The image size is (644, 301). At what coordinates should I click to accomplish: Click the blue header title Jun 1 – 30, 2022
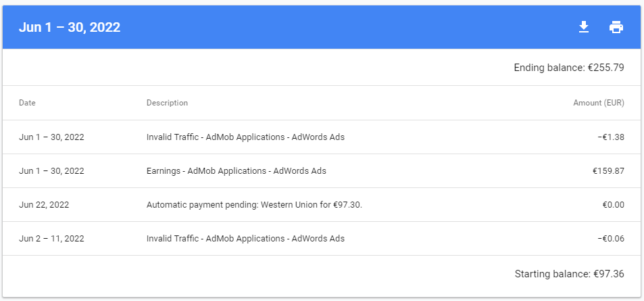tap(70, 28)
